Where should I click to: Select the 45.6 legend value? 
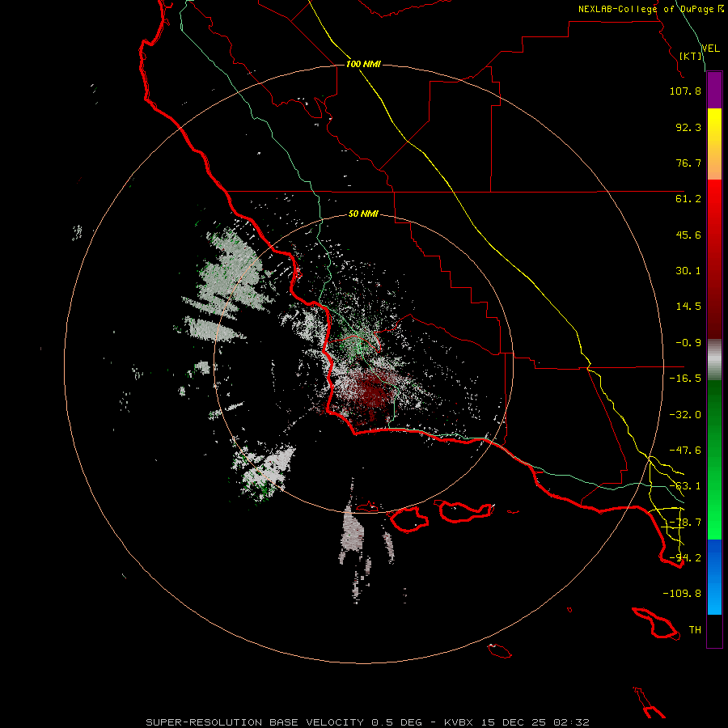[688, 235]
